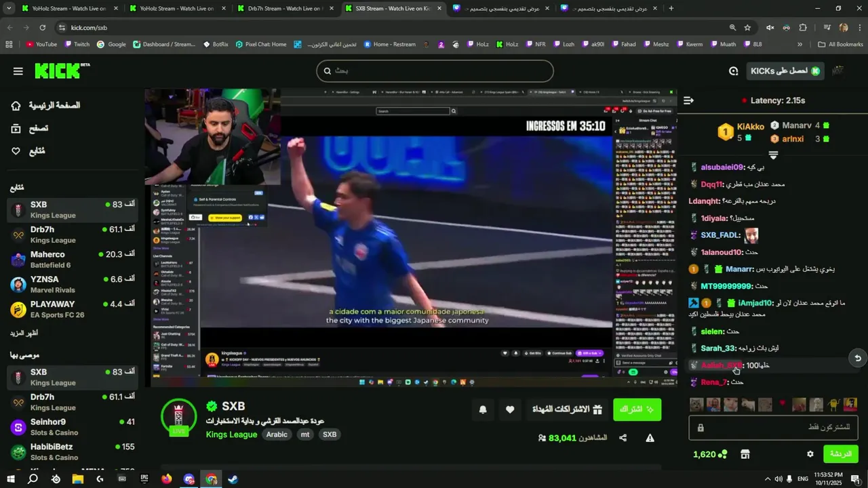Reload the current page

(x=42, y=28)
